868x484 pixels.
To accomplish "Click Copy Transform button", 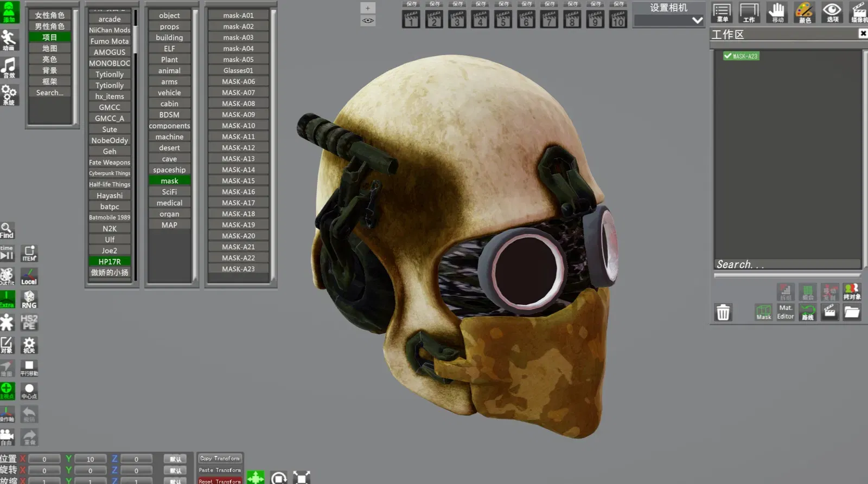I will (x=220, y=459).
